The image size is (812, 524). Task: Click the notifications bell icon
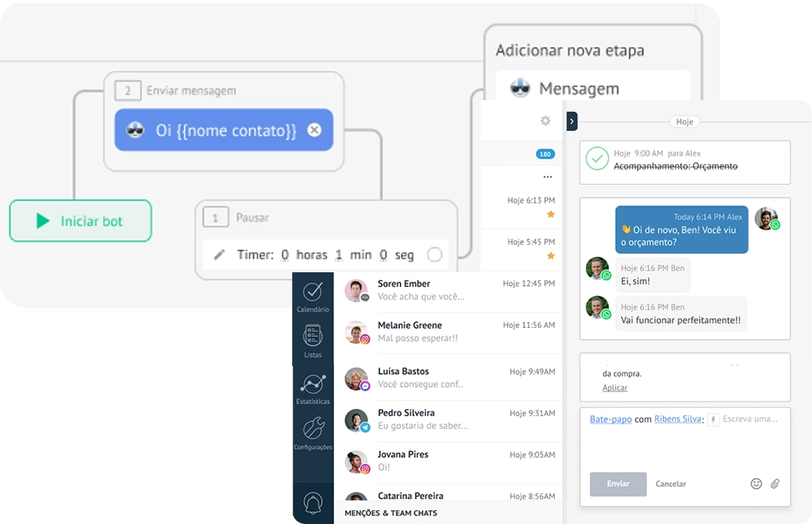(x=313, y=503)
